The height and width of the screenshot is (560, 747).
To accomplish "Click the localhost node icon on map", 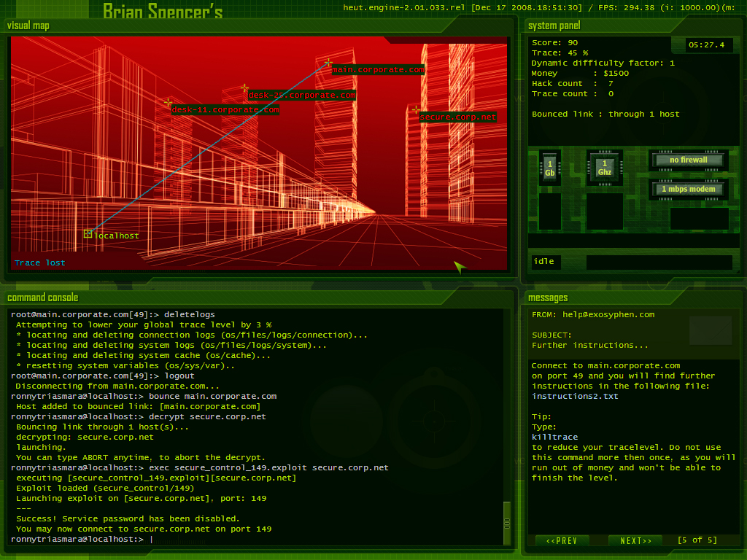I will click(x=88, y=234).
